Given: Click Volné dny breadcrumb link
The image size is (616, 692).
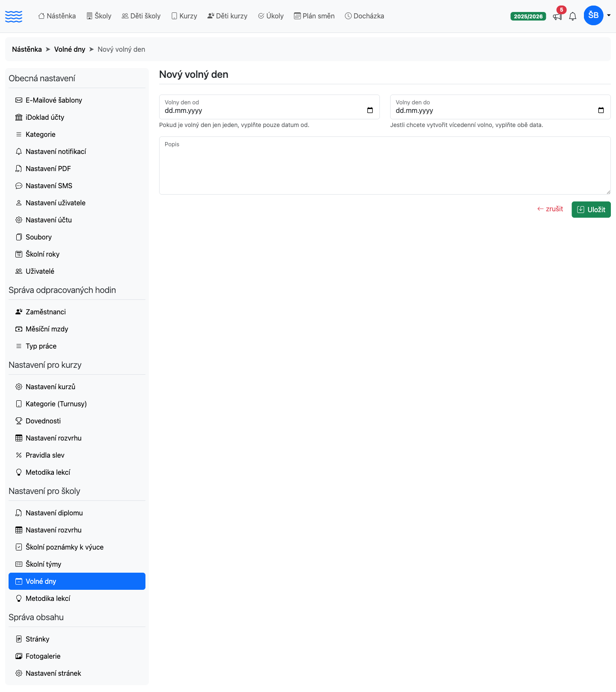Looking at the screenshot, I should click(70, 49).
